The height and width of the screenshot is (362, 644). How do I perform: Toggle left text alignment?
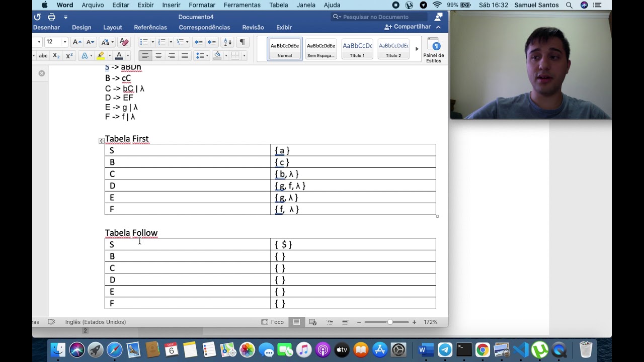point(145,56)
